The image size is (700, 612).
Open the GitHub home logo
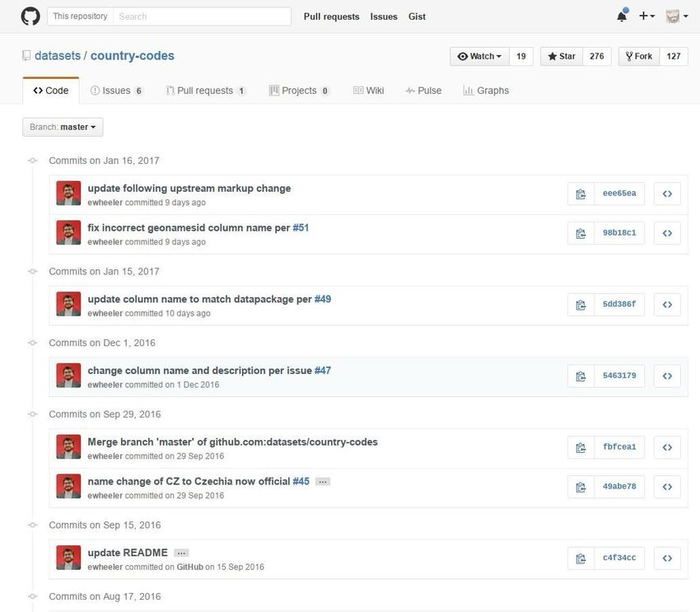(30, 16)
